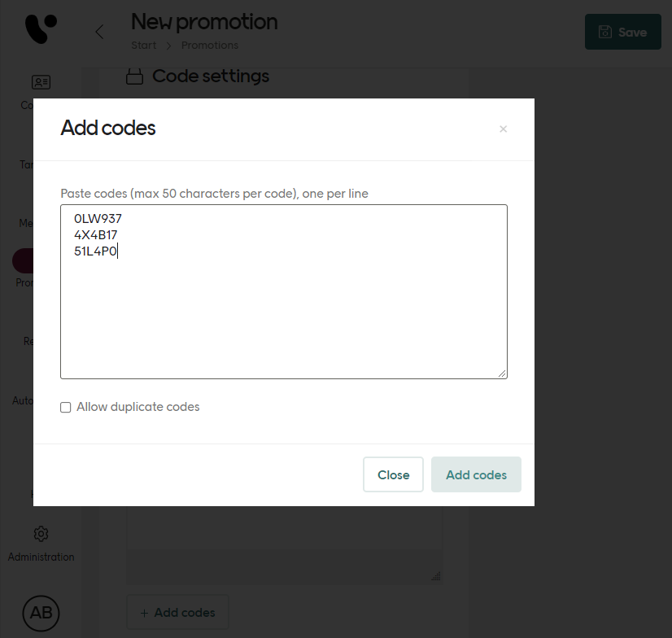The image size is (672, 638).
Task: Click the plus icon on the Add codes button
Action: click(142, 613)
